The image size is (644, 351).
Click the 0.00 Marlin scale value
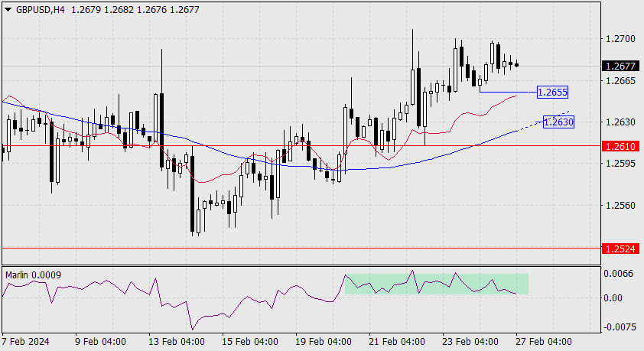(x=613, y=298)
